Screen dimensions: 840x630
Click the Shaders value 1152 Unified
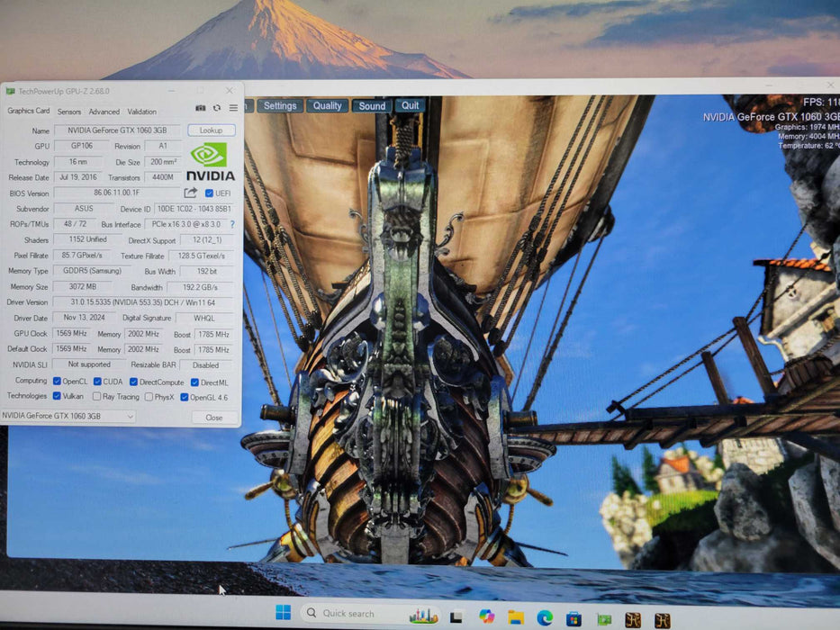(x=87, y=239)
